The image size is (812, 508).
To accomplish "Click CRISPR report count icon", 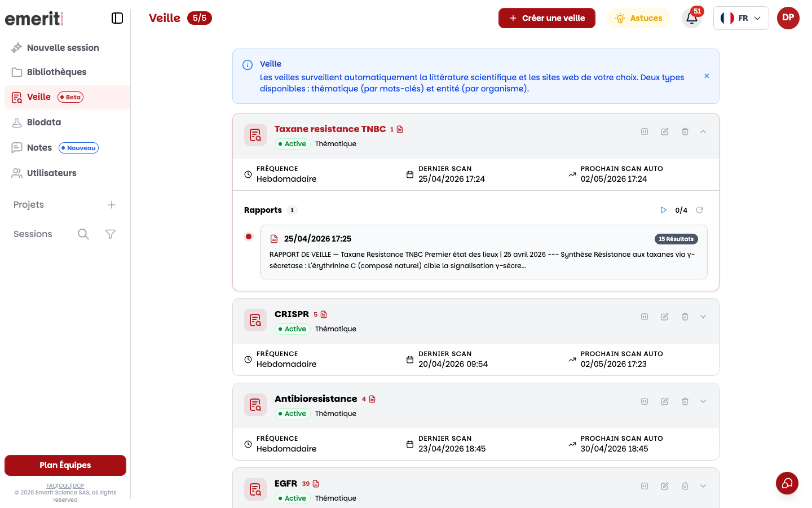I will [324, 314].
